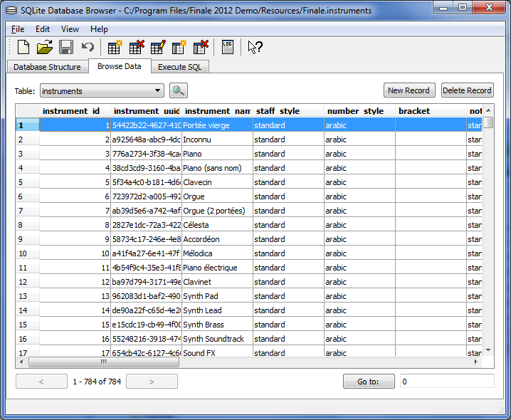The width and height of the screenshot is (511, 420).
Task: Click the record number input field
Action: [x=446, y=382]
